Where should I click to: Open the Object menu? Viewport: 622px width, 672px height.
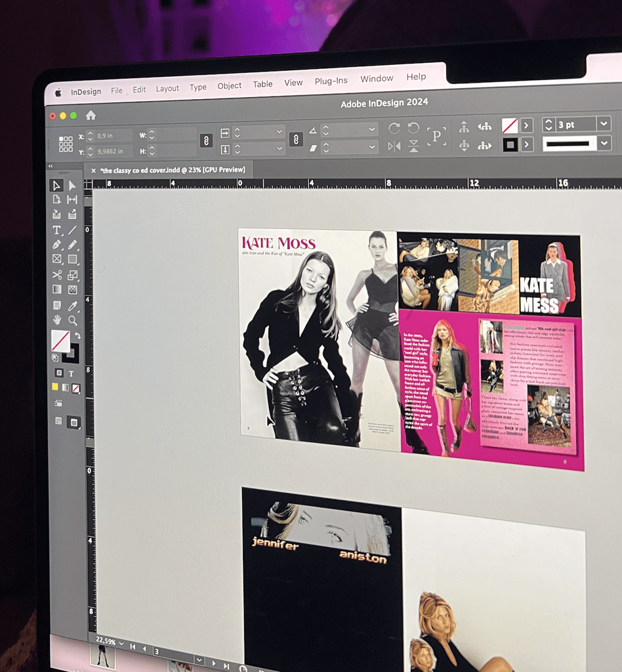coord(229,86)
